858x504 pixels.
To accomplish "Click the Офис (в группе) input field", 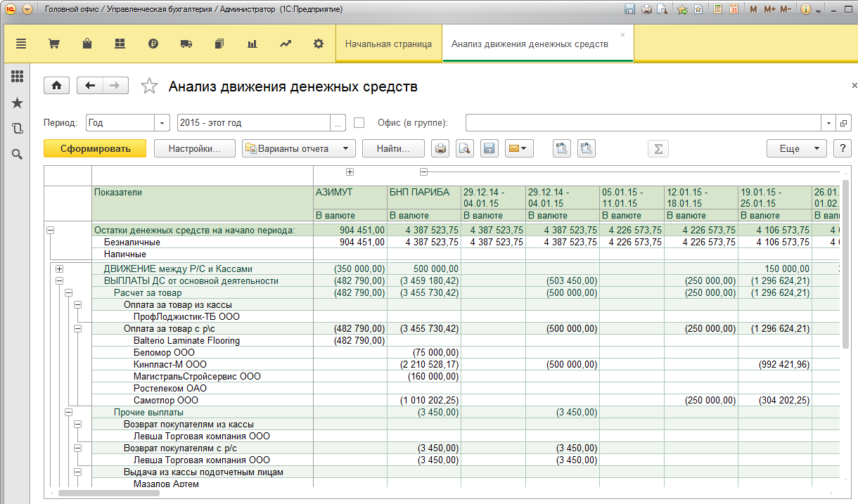I will (x=643, y=122).
